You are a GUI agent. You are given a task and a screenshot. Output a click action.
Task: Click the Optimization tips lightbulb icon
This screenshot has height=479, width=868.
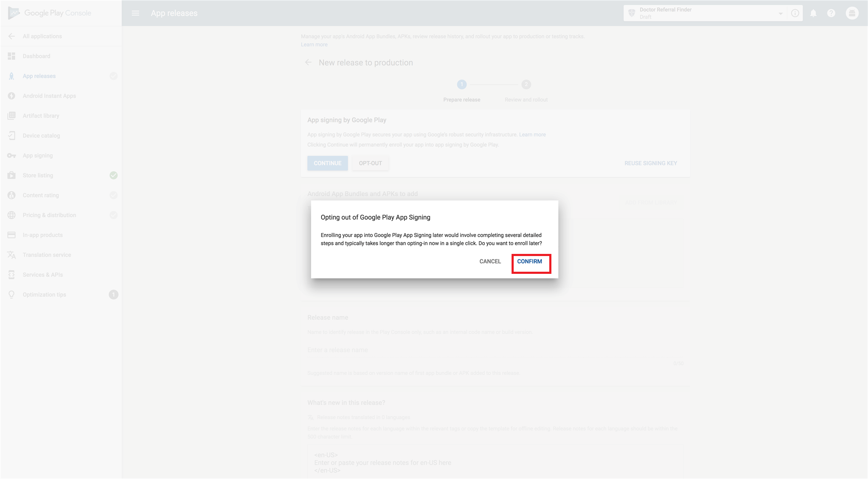(x=11, y=295)
